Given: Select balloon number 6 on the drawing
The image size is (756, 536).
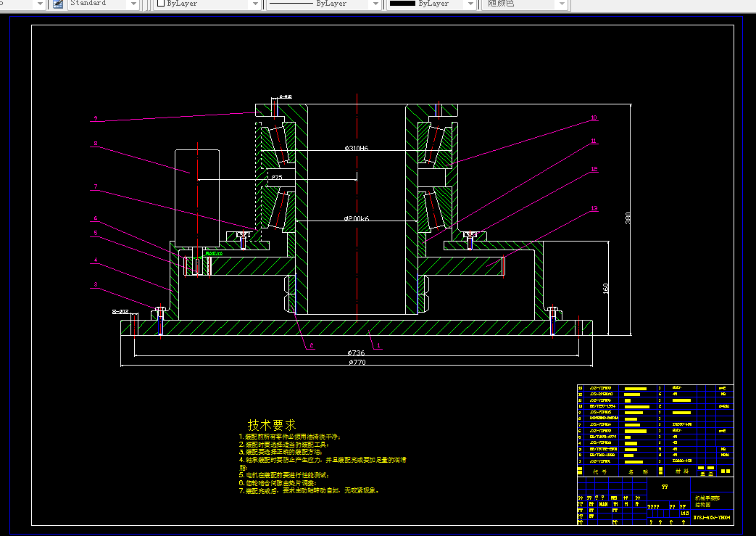Looking at the screenshot, I should click(x=96, y=218).
